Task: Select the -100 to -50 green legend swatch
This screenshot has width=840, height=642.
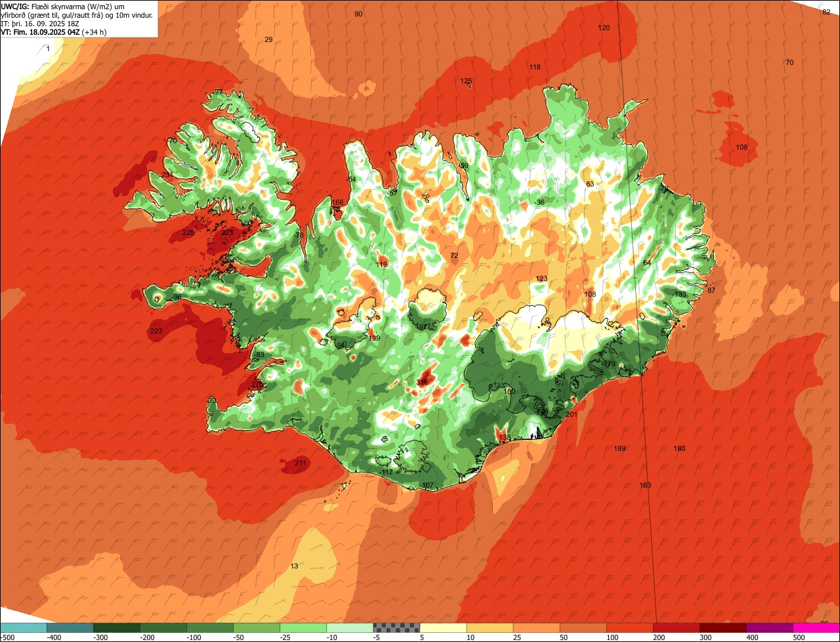Action: pos(210,628)
